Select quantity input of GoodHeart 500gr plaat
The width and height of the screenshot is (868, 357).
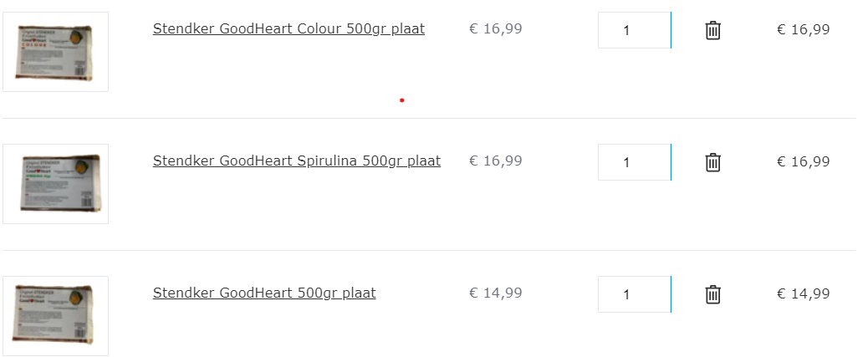633,294
